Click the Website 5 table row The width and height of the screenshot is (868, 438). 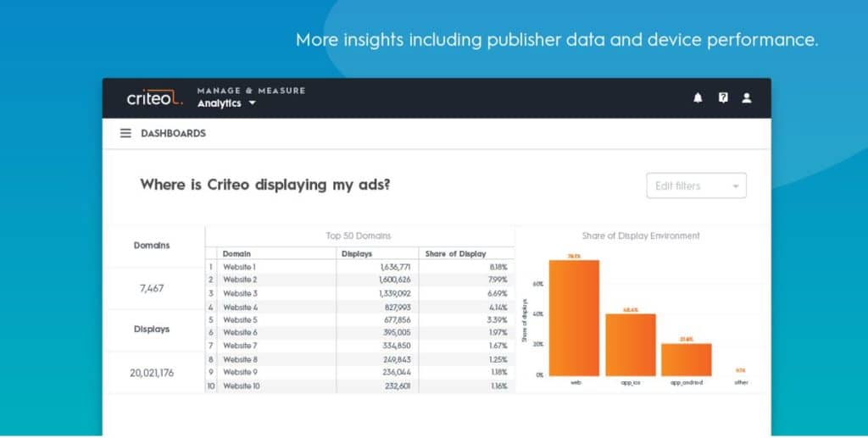click(359, 320)
